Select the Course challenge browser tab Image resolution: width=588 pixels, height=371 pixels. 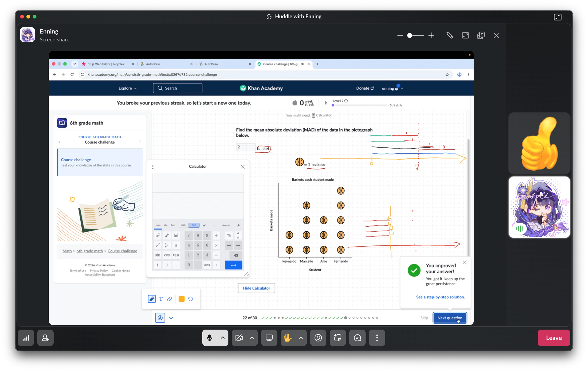coord(281,64)
